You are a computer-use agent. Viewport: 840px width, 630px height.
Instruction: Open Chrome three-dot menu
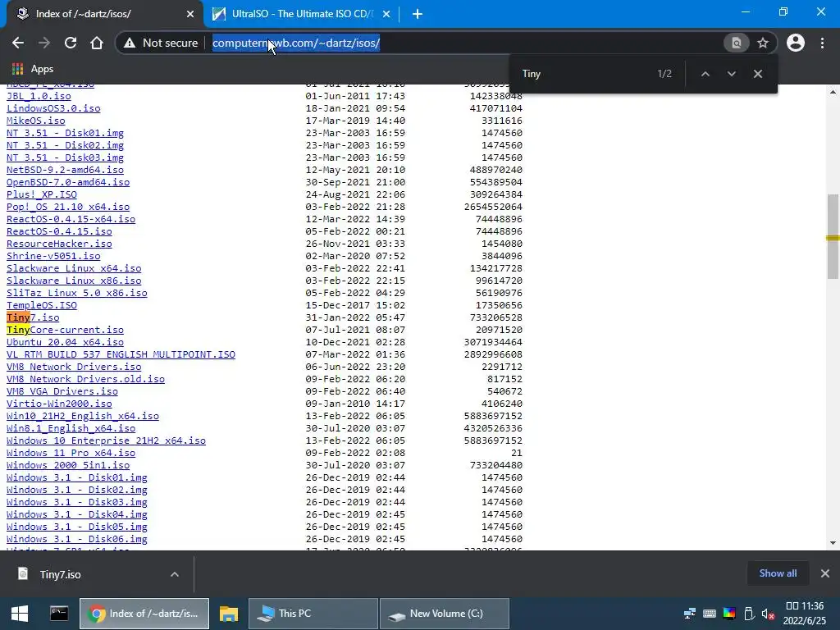point(822,43)
